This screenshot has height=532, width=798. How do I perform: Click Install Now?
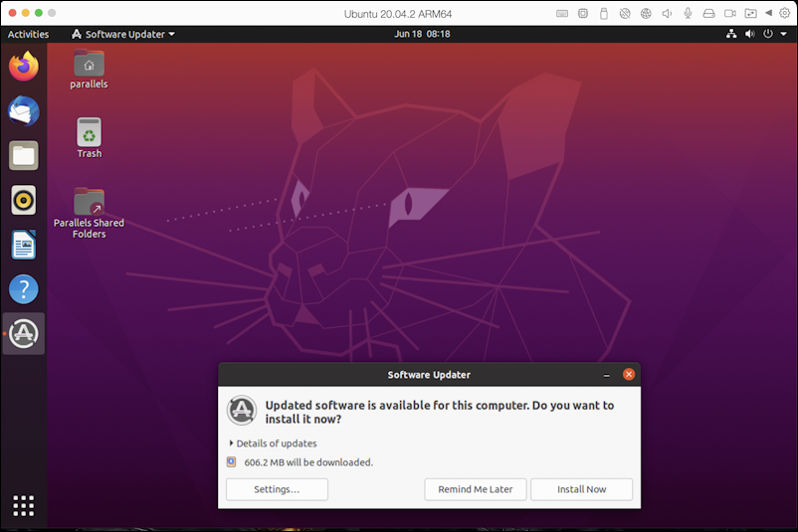tap(581, 489)
